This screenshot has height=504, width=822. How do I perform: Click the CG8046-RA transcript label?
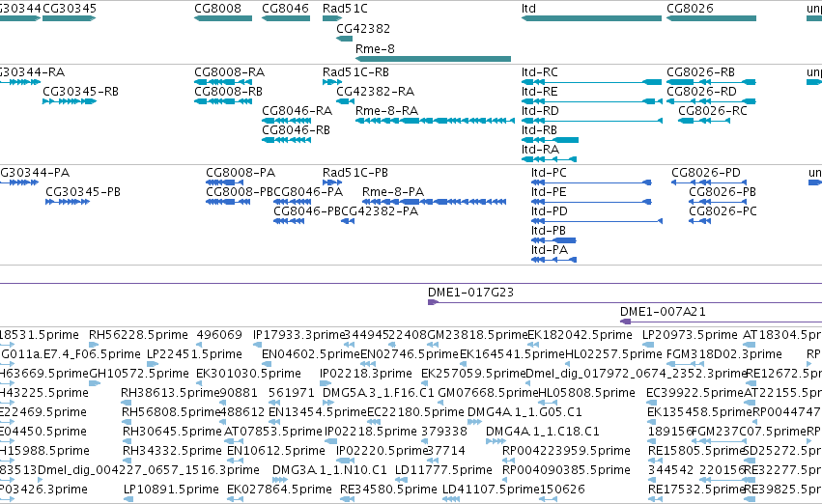pos(298,110)
